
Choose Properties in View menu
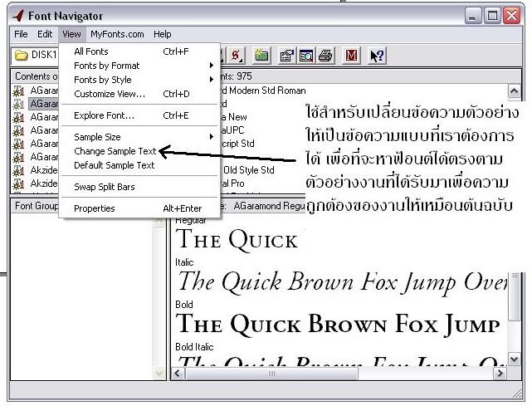pyautogui.click(x=139, y=208)
